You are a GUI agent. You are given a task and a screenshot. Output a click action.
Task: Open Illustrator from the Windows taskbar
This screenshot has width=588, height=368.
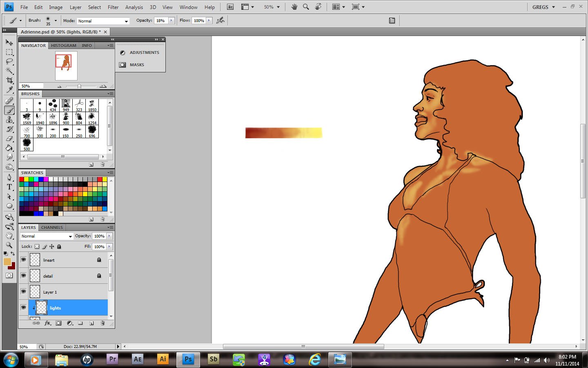tap(163, 359)
